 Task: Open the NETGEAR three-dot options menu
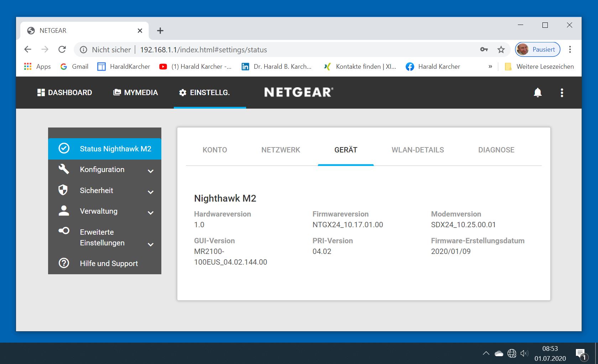(562, 93)
